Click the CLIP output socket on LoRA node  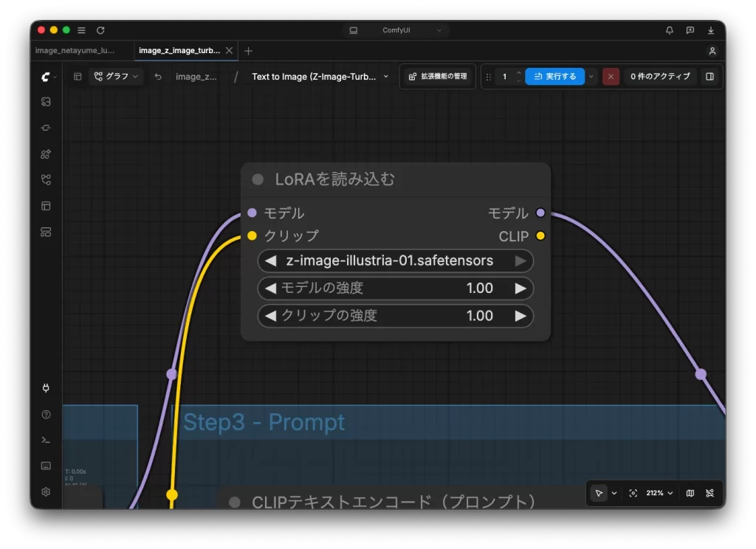[540, 235]
